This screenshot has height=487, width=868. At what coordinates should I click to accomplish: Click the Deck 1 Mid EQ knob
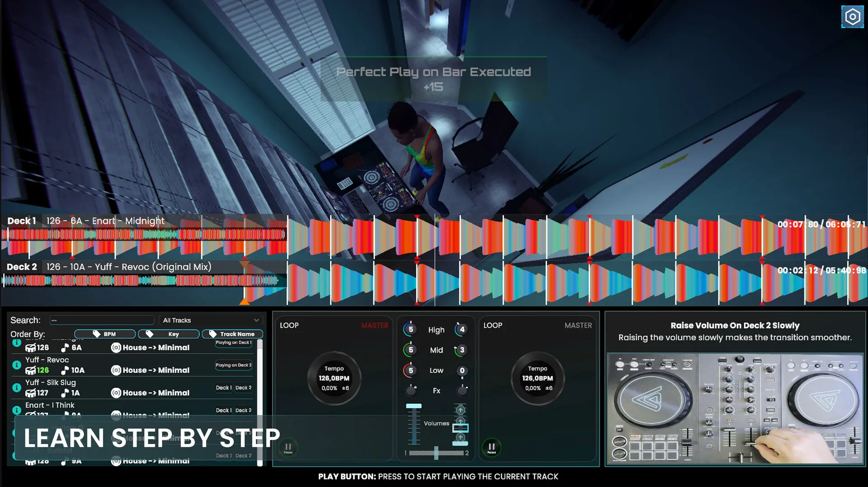(x=410, y=350)
